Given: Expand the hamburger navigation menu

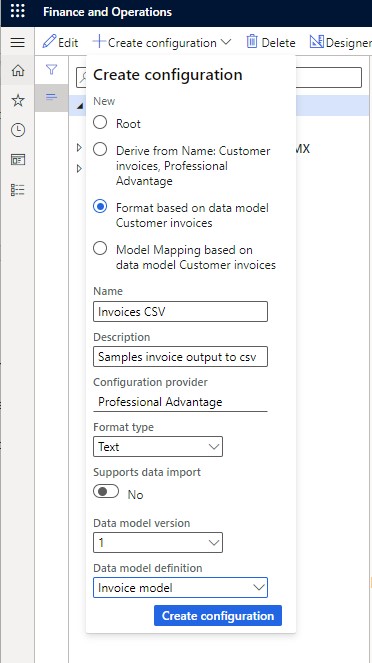Looking at the screenshot, I should click(17, 42).
